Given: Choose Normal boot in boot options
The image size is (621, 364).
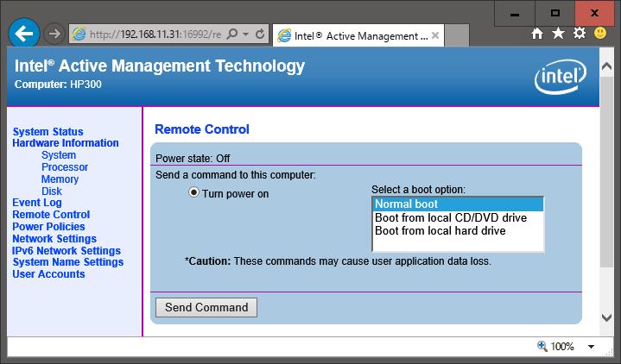Looking at the screenshot, I should coord(458,204).
